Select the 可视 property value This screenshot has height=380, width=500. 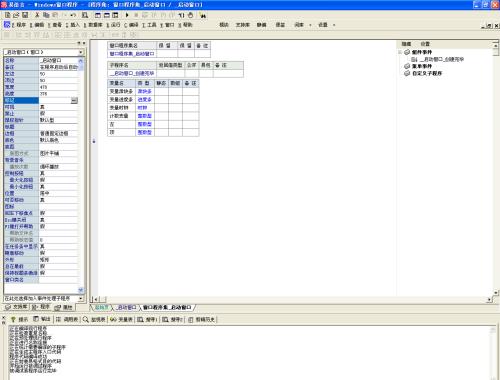pos(58,107)
